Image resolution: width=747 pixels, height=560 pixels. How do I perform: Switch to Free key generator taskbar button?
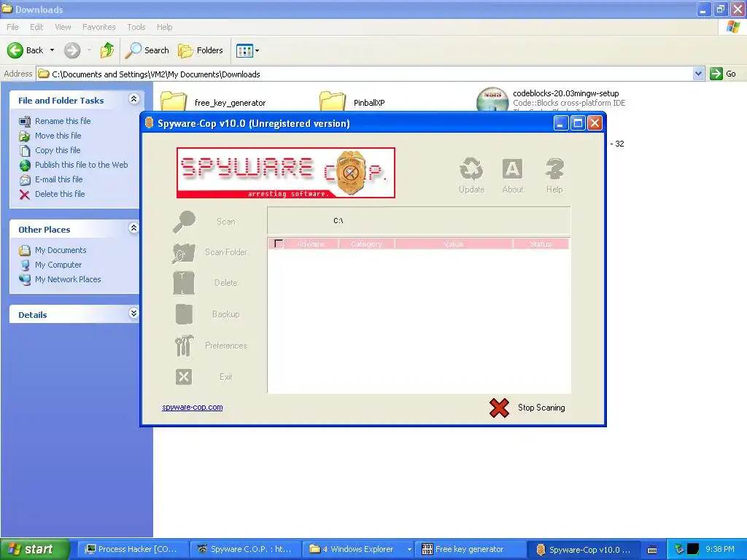(470, 550)
